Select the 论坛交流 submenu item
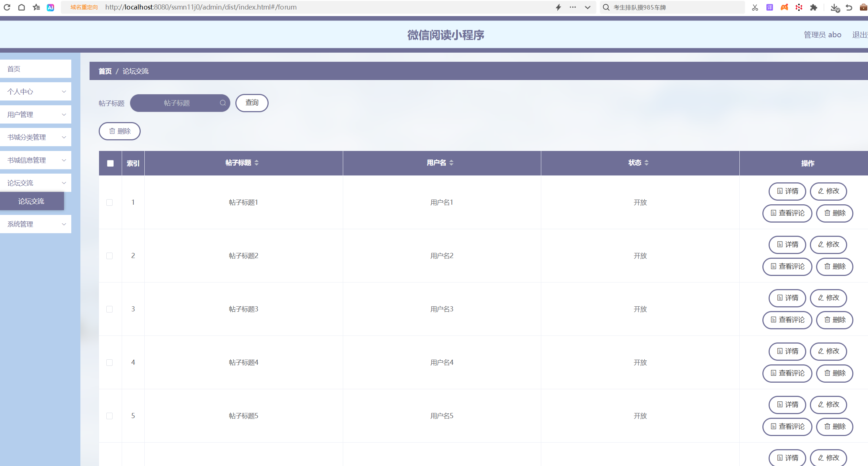868x466 pixels. [31, 201]
